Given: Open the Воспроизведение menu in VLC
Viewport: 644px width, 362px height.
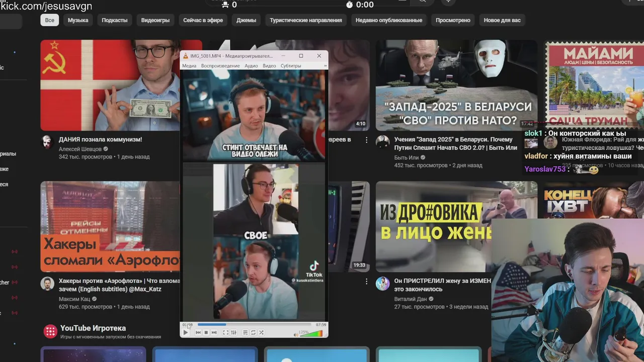Looking at the screenshot, I should pos(220,66).
